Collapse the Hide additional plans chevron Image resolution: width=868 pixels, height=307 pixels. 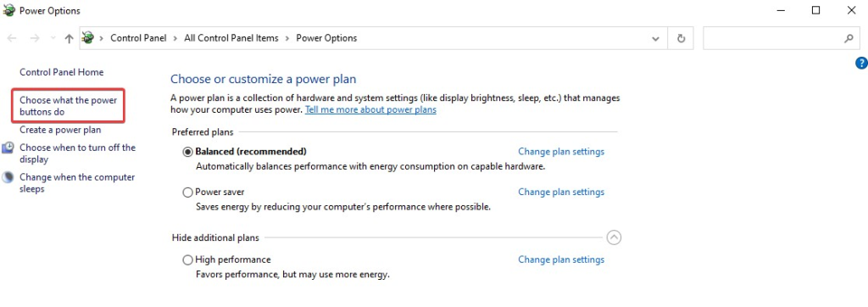coord(614,237)
